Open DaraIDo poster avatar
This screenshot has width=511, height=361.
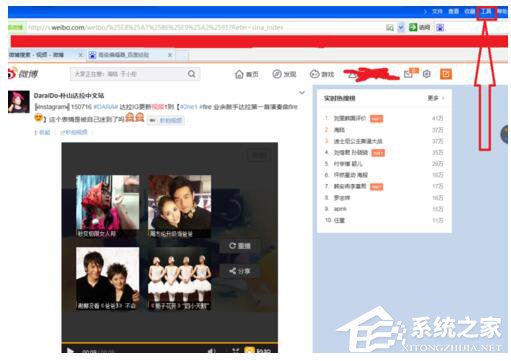(19, 102)
